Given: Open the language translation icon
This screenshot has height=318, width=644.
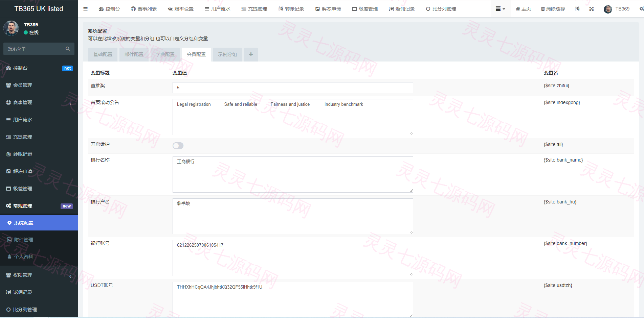Looking at the screenshot, I should (577, 9).
